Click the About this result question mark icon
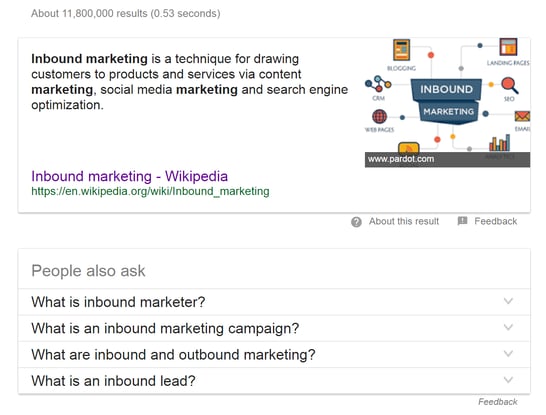Viewport: 546px width, 415px height. [356, 222]
